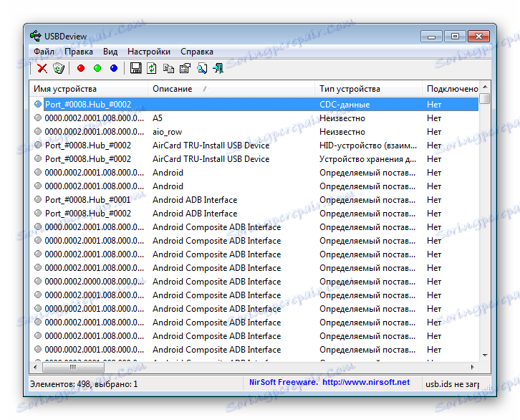Screen dimensions: 520x420
Task: Click 'Нет' in the aio_row row
Action: pos(434,132)
